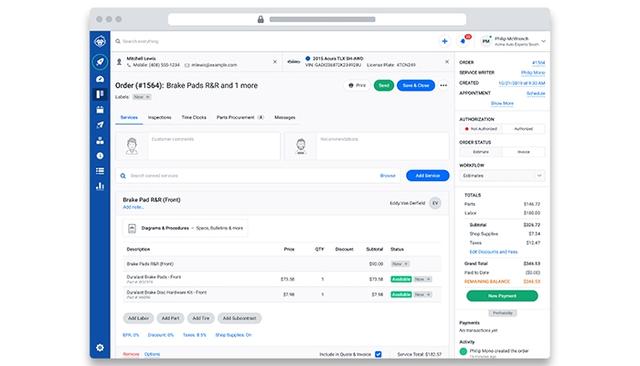Viewport: 640px width, 366px height.
Task: Click the Print button
Action: [357, 85]
